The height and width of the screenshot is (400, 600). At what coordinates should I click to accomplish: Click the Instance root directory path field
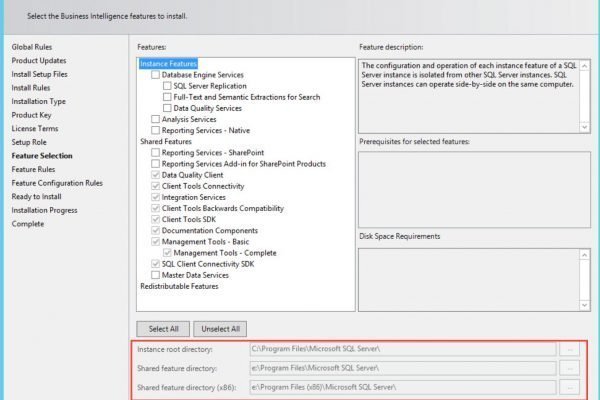(400, 349)
